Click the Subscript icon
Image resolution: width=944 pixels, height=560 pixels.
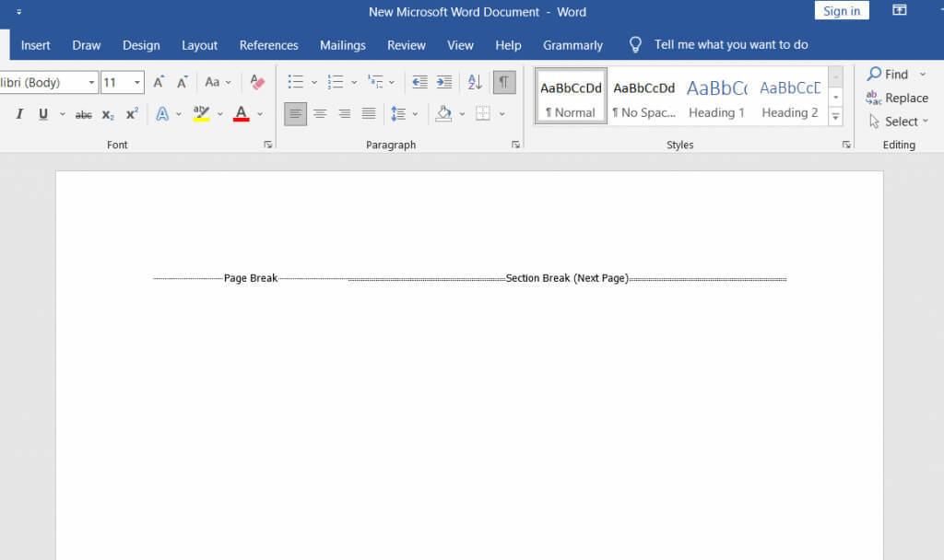[x=108, y=114]
